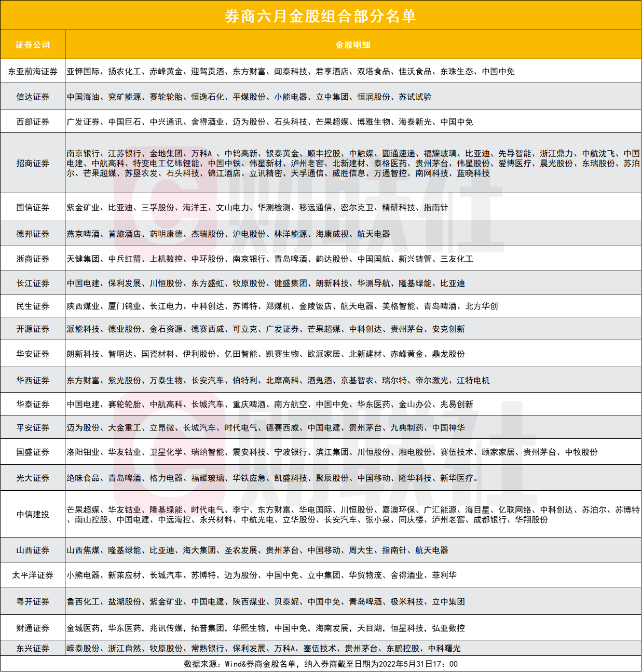Click 北方华创 in 民生证券 row
The height and width of the screenshot is (672, 642).
[482, 306]
